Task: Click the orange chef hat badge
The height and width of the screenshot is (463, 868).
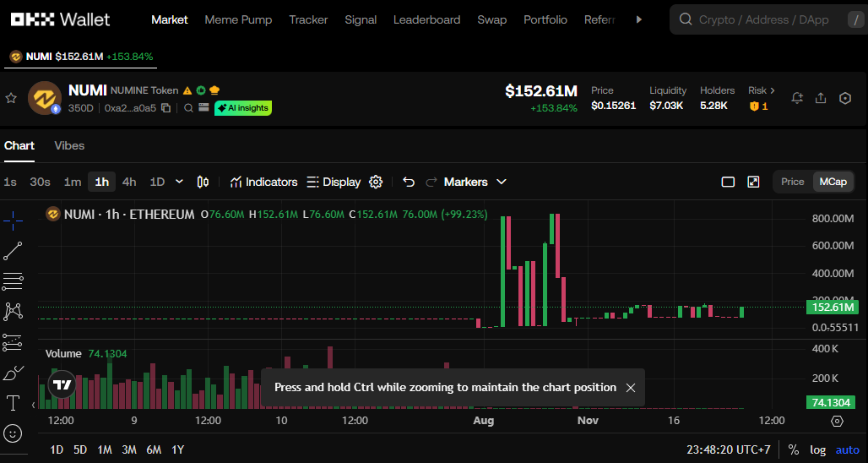Action: pyautogui.click(x=214, y=90)
